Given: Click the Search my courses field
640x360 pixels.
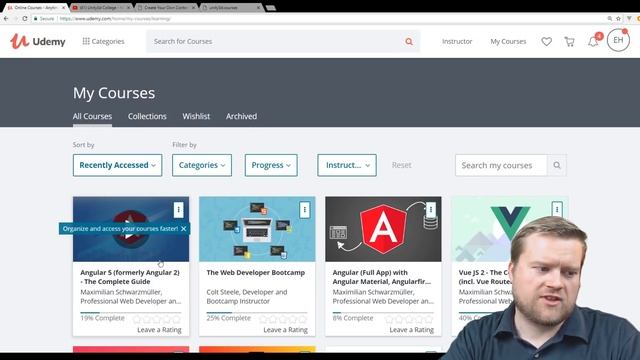Looking at the screenshot, I should 501,165.
